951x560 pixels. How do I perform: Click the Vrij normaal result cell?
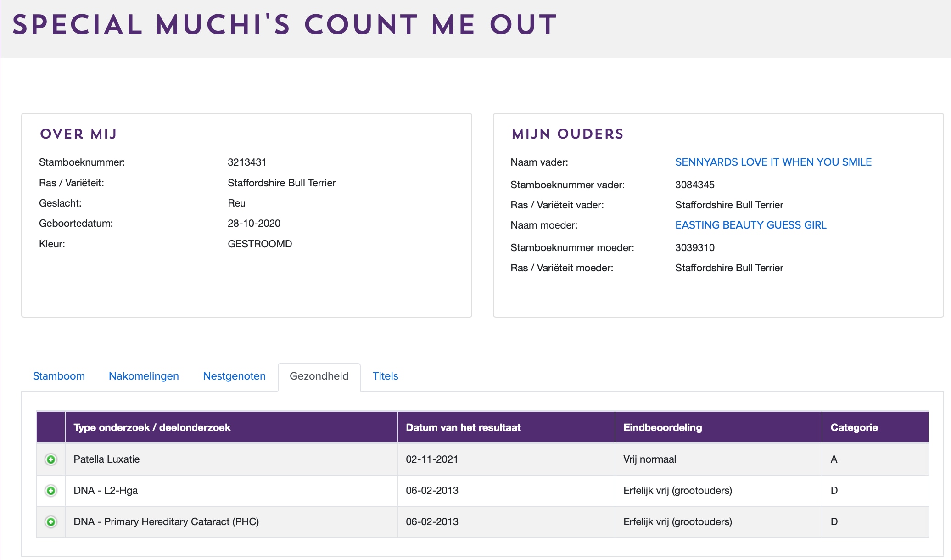coord(649,459)
